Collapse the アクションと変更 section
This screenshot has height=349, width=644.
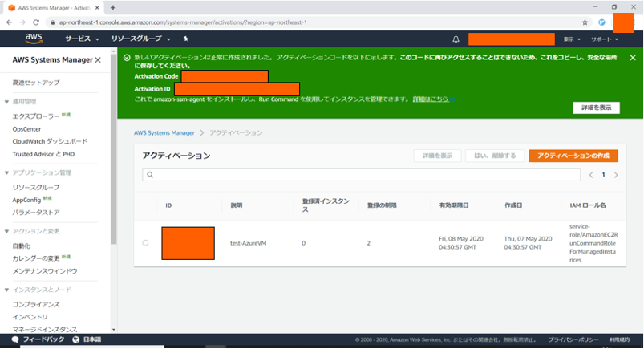coord(6,231)
